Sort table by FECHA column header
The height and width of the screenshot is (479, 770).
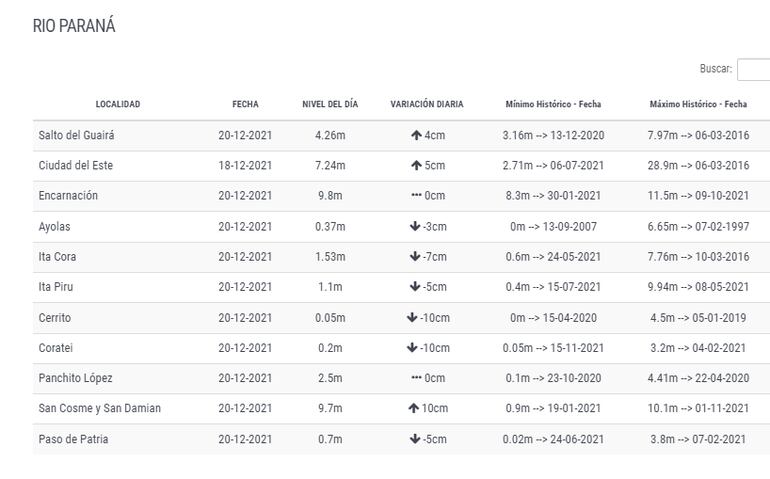pos(245,104)
